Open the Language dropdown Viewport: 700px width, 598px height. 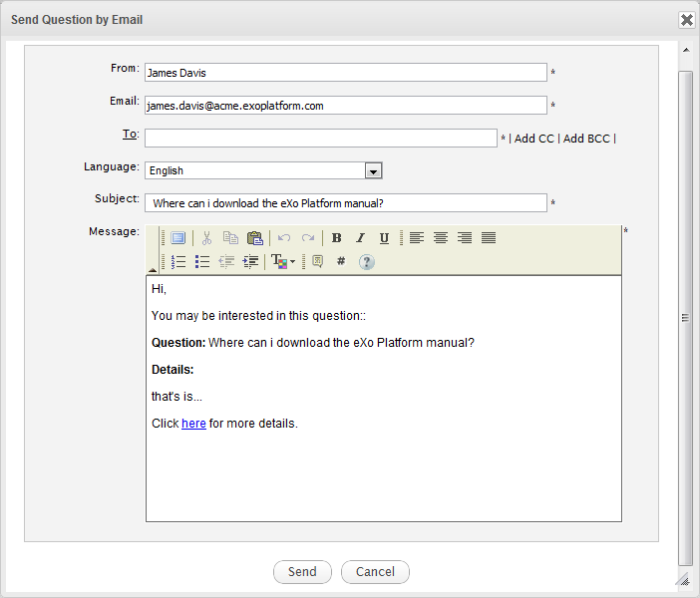tap(373, 170)
